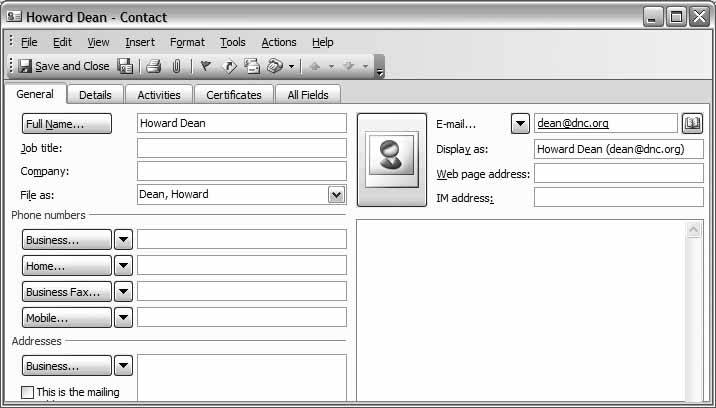
Task: Check the 'This is the mailing address' box
Action: [x=28, y=392]
